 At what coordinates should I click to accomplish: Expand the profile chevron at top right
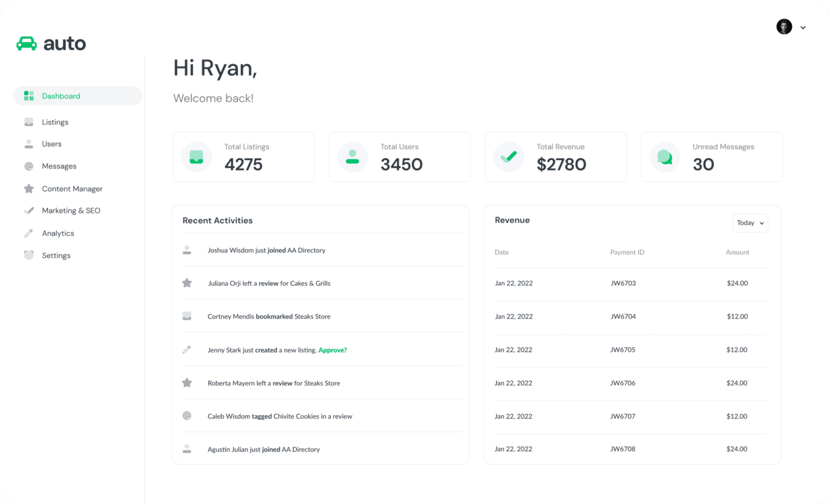coord(803,27)
